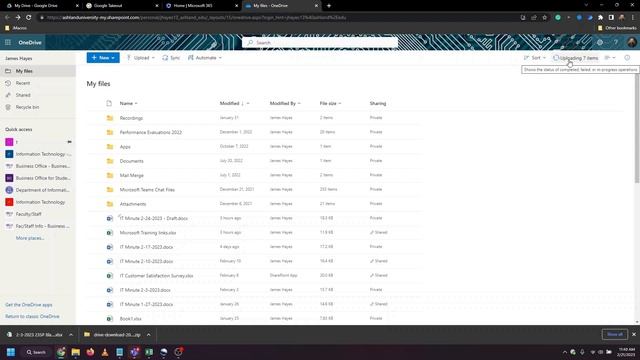640x360 pixels.
Task: Open File Explorer from taskbar
Action: pyautogui.click(x=76, y=352)
